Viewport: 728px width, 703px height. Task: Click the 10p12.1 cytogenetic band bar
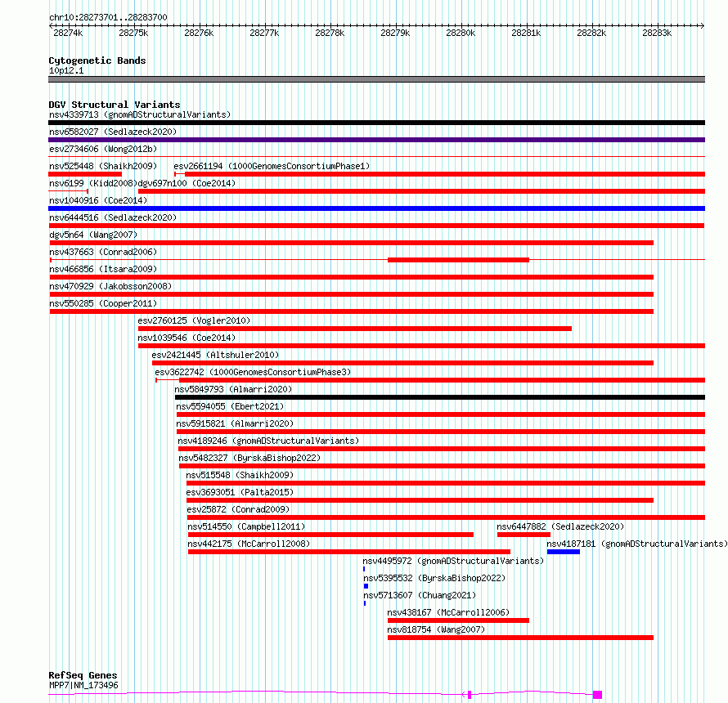376,79
